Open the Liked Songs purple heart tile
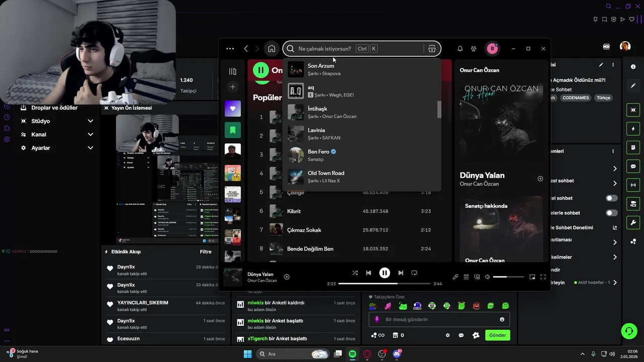The image size is (644, 362). (232, 108)
